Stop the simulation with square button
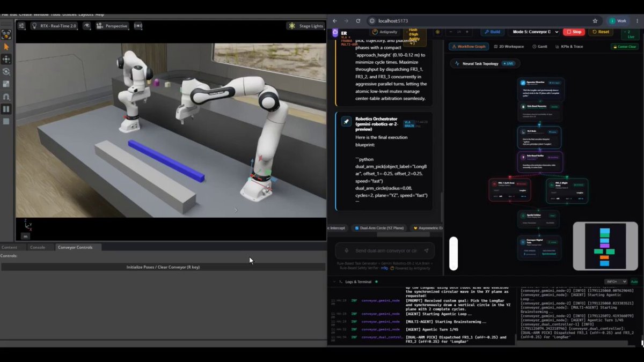This screenshot has height=362, width=644. tap(6, 121)
